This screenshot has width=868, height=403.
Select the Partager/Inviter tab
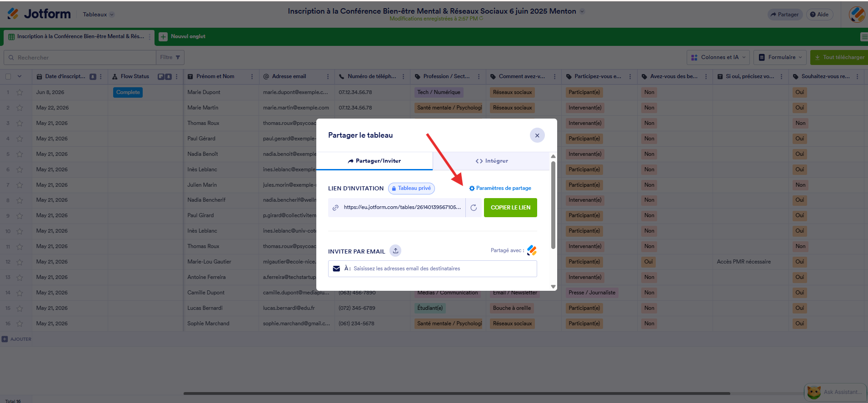(374, 161)
